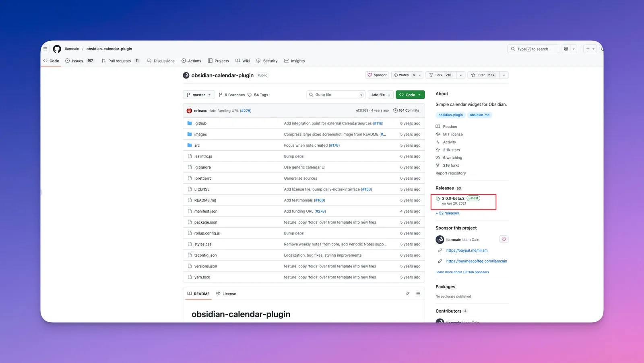The image size is (644, 363).
Task: Open the MIT license link
Action: tap(453, 135)
